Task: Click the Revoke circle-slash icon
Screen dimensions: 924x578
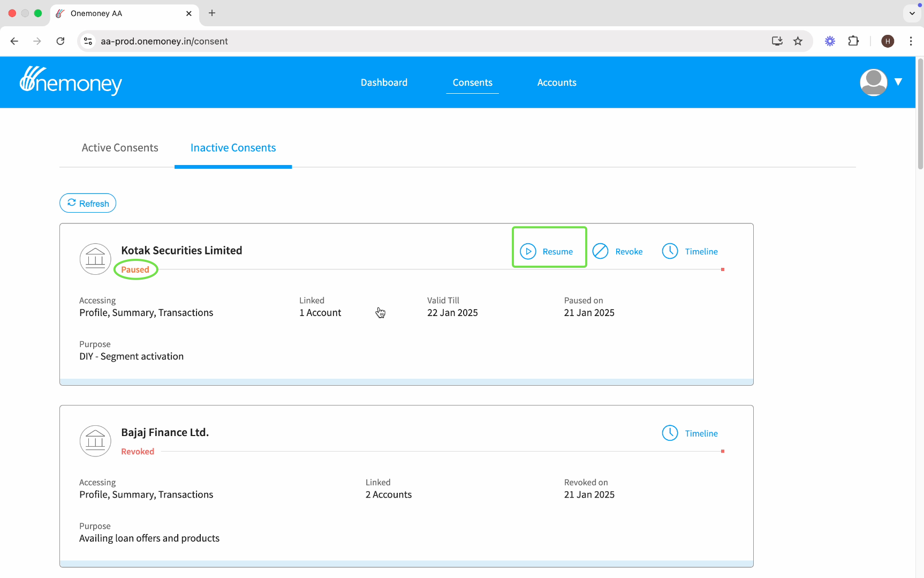Action: coord(600,251)
